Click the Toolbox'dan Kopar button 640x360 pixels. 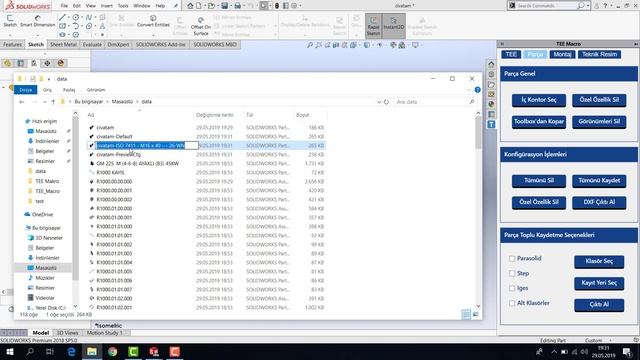click(539, 122)
